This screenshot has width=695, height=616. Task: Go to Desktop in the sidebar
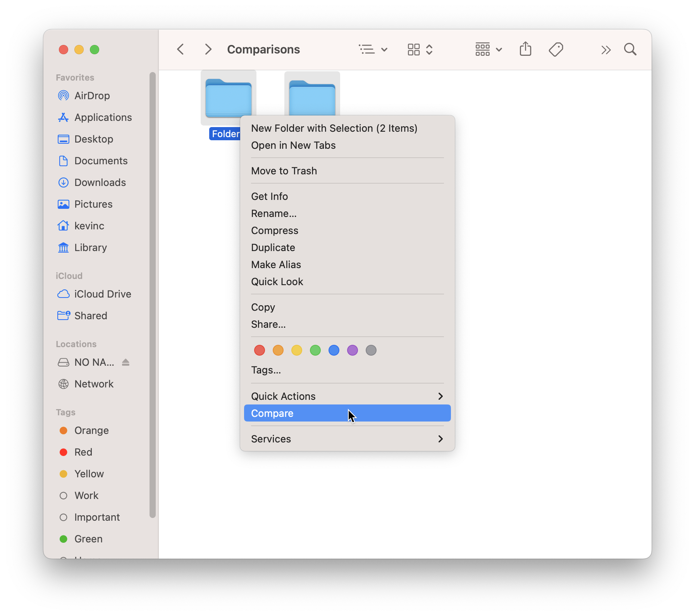point(85,139)
